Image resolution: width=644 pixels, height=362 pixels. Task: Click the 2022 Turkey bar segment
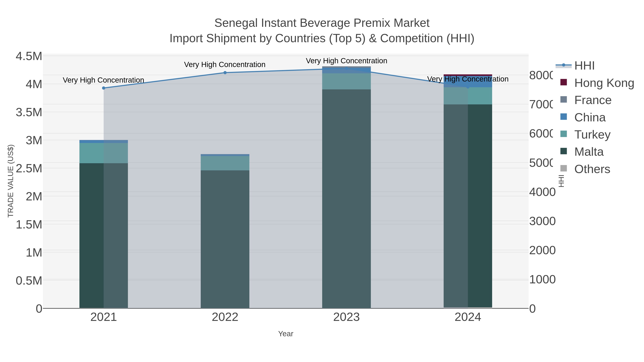click(225, 163)
